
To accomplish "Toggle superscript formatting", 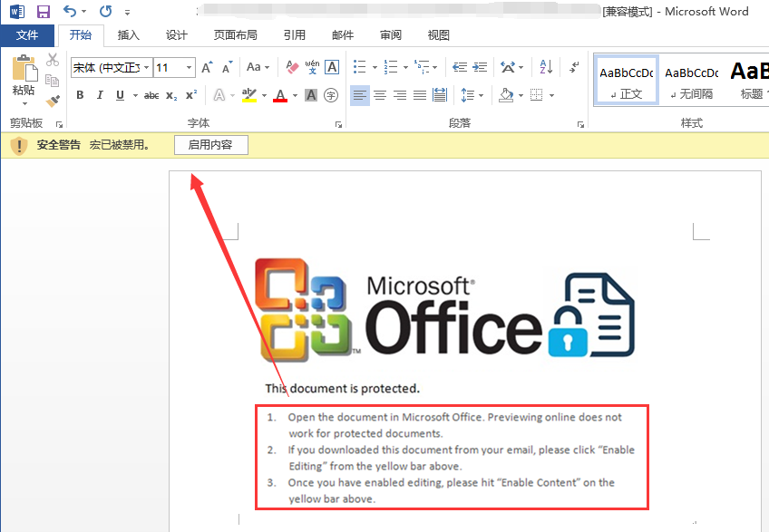I will (191, 94).
